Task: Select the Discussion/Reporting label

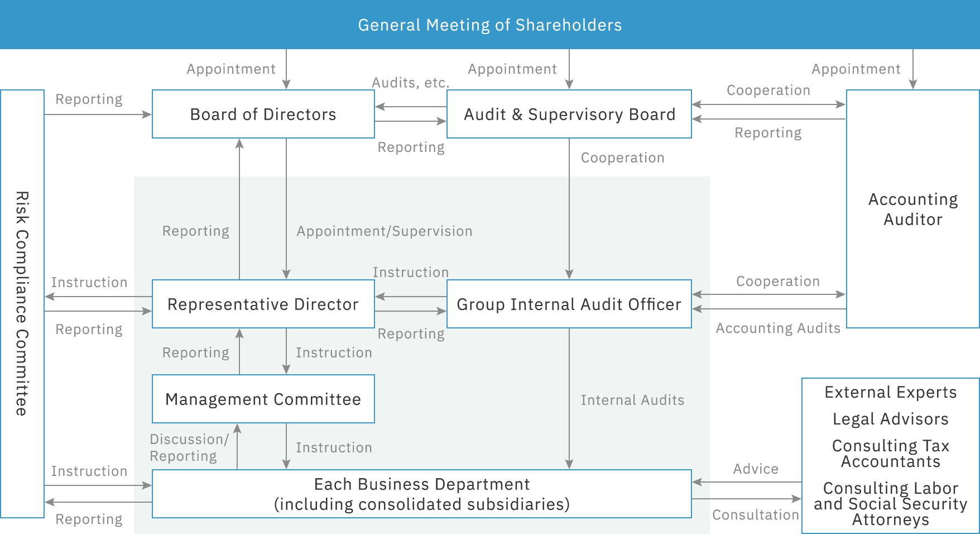Action: 189,447
